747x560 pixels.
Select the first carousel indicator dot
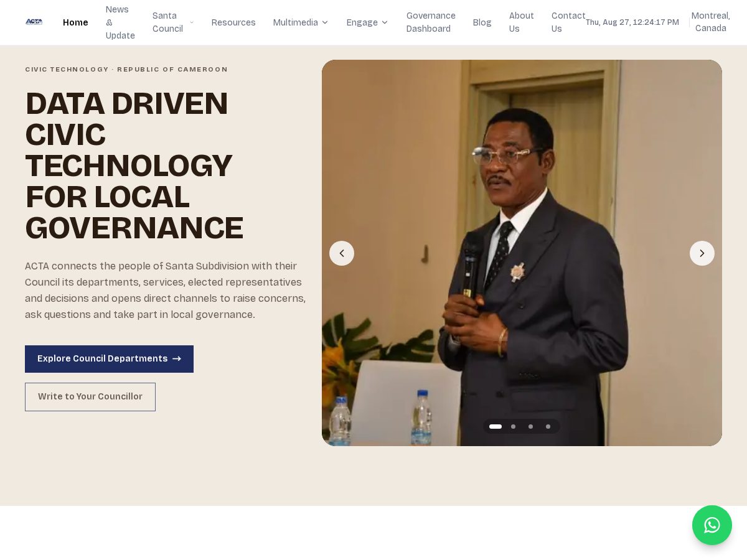click(496, 427)
